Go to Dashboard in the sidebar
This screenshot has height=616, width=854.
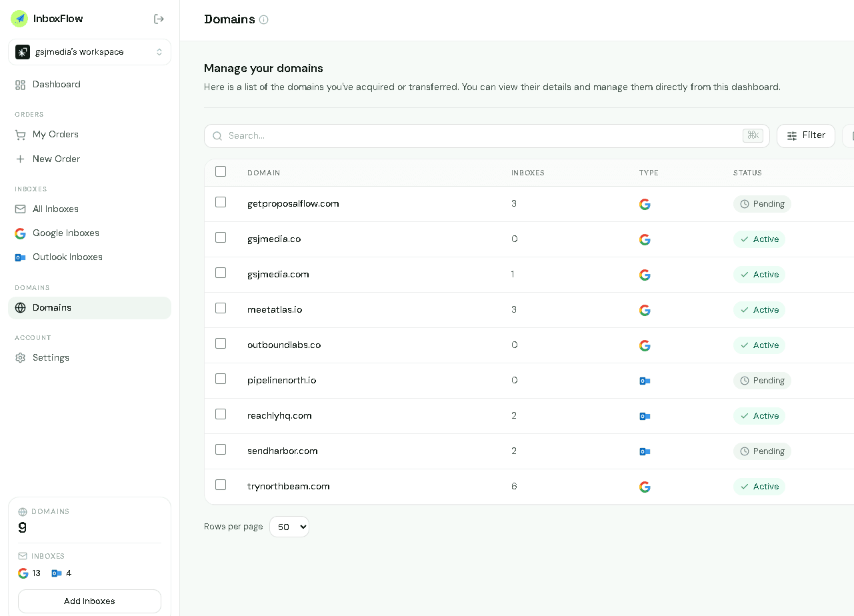click(89, 85)
